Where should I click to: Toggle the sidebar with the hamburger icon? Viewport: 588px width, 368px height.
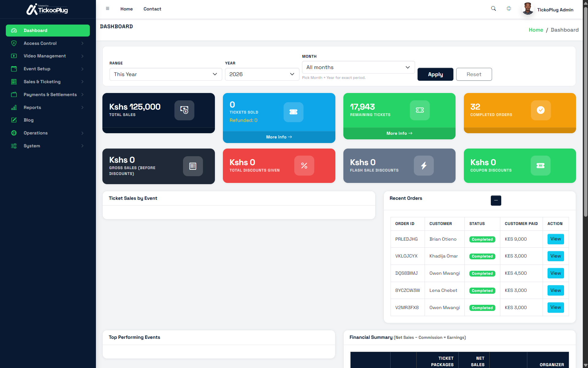(107, 9)
